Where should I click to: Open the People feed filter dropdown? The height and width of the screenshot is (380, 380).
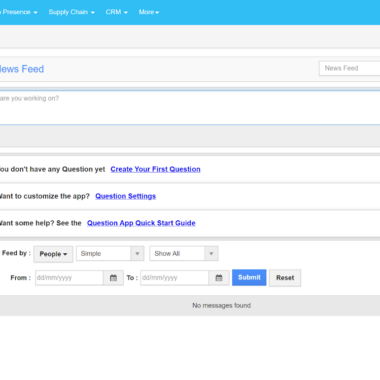53,254
